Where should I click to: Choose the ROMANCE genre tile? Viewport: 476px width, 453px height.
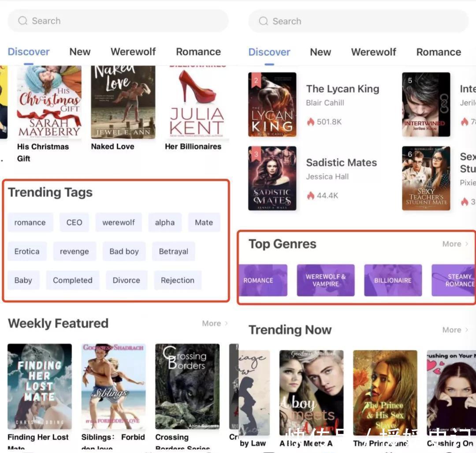[263, 280]
